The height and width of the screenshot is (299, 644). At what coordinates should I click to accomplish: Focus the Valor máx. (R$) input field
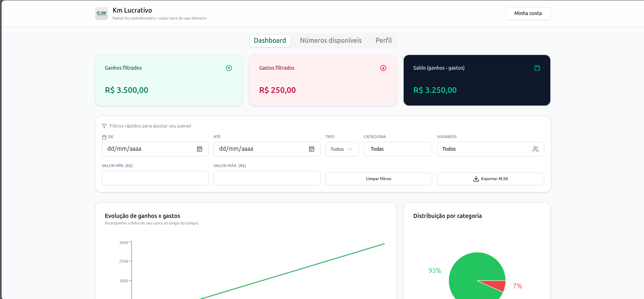tap(267, 178)
